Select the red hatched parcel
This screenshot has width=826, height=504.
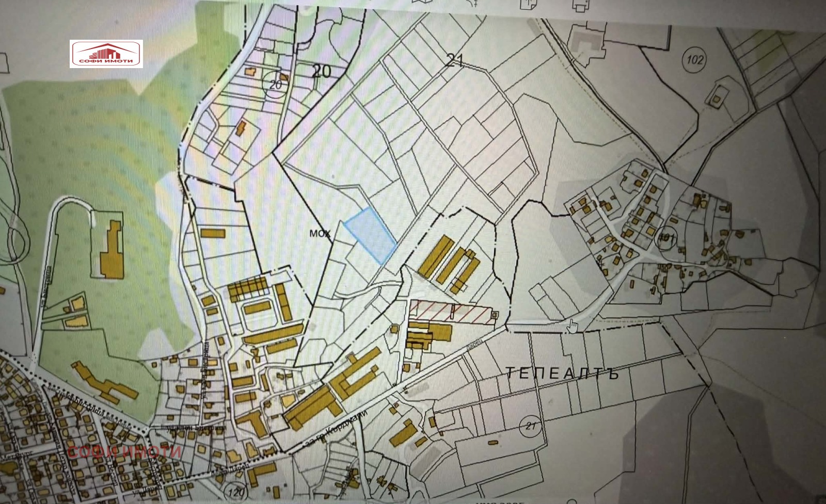click(450, 313)
